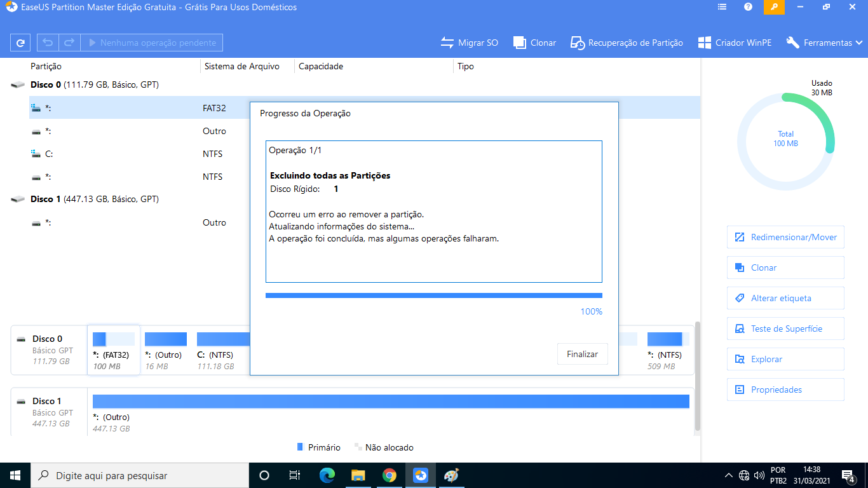Click EaseUS Partition Master taskbar icon
This screenshot has height=488, width=868.
(420, 475)
